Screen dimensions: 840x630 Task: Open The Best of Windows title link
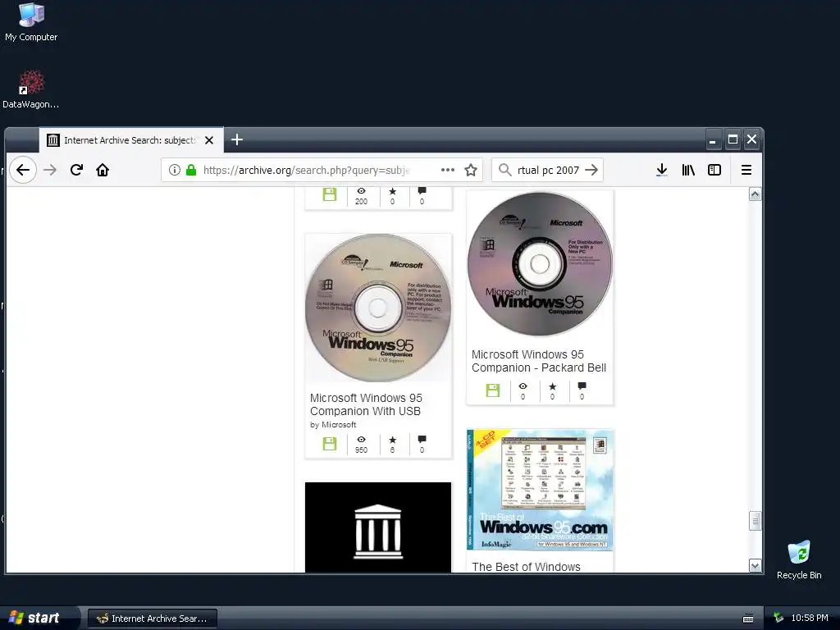point(526,567)
